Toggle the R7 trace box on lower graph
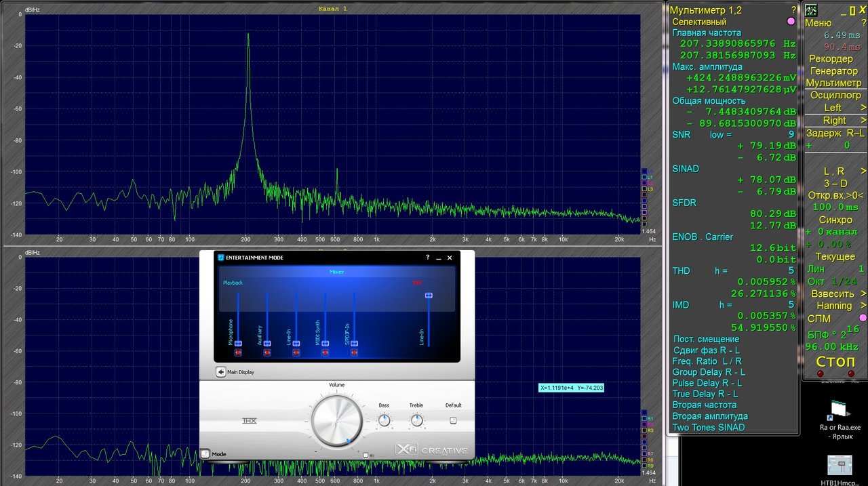The height and width of the screenshot is (486, 868). click(644, 453)
